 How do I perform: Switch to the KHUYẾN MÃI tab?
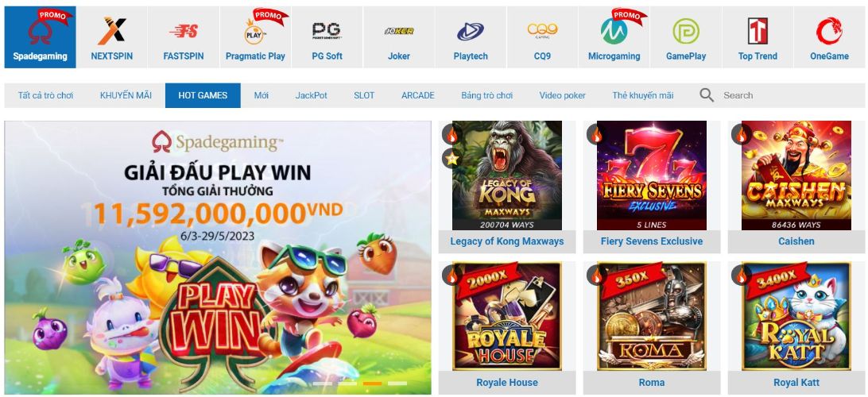click(126, 95)
